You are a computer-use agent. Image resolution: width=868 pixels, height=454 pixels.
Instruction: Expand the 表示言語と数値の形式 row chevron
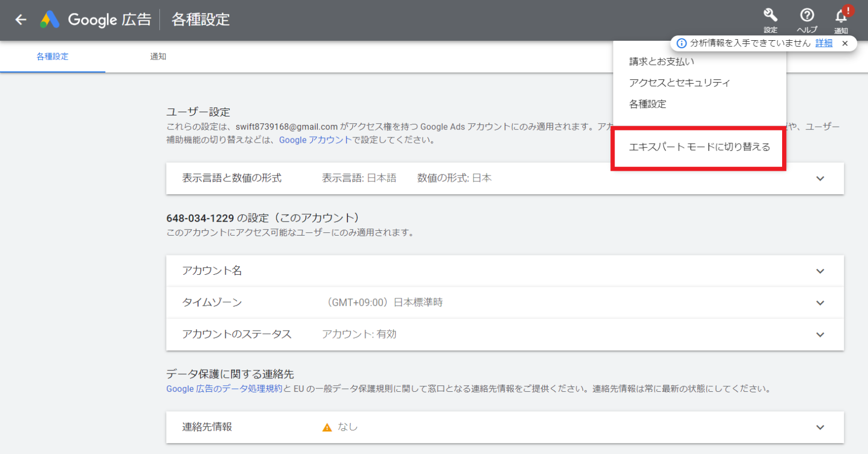pos(820,179)
